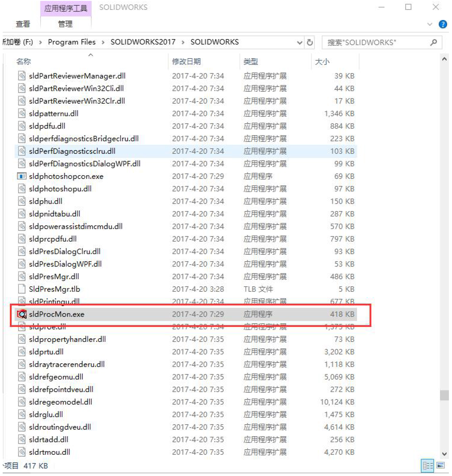Click the vertical scrollbar thumb
This screenshot has height=476, width=452.
[444, 395]
